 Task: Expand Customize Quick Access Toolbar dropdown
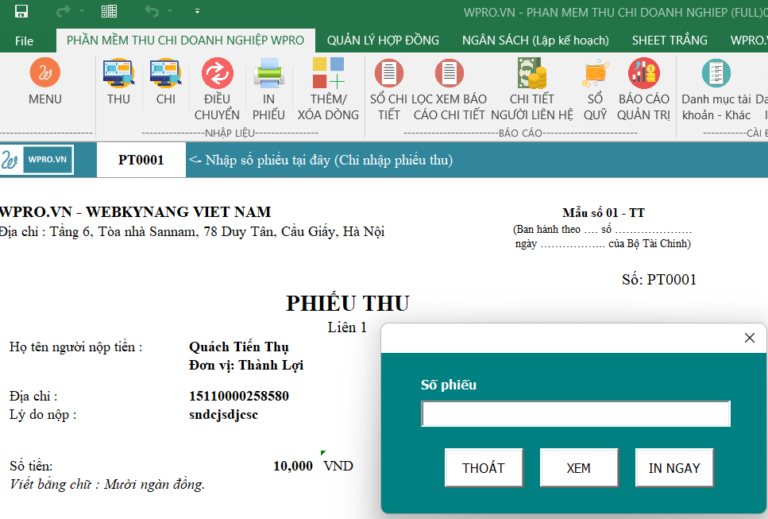pos(197,11)
